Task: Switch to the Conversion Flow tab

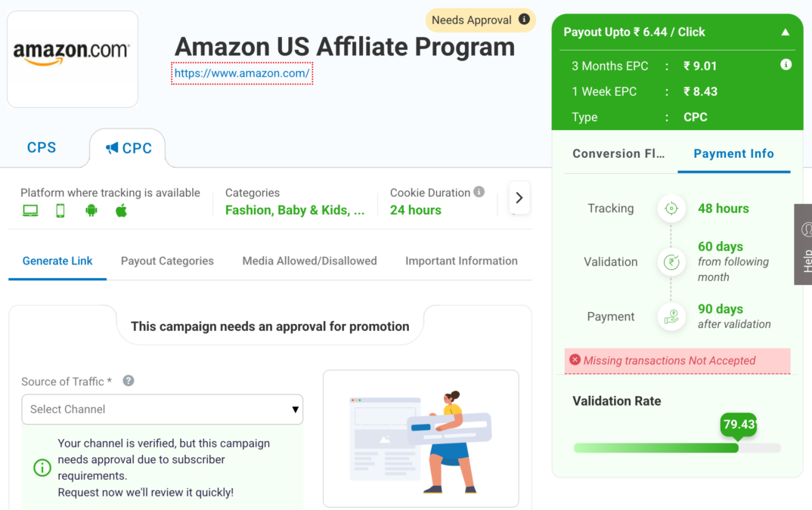Action: click(x=619, y=154)
